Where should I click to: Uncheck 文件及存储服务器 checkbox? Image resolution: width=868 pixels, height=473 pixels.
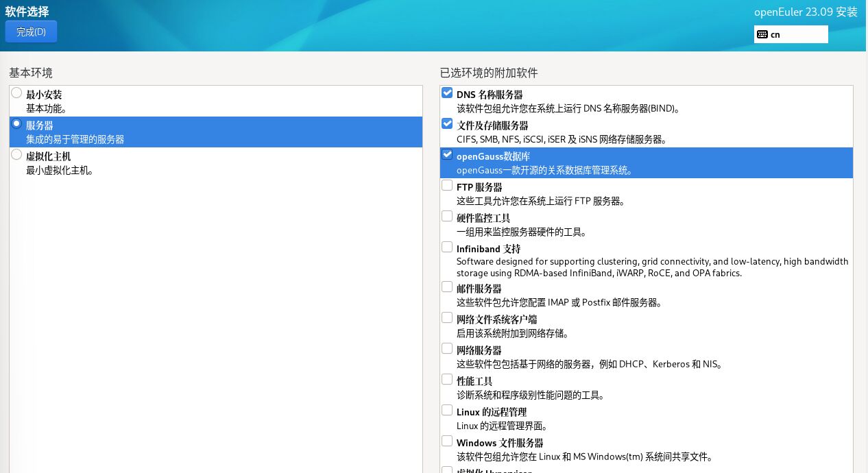tap(447, 124)
